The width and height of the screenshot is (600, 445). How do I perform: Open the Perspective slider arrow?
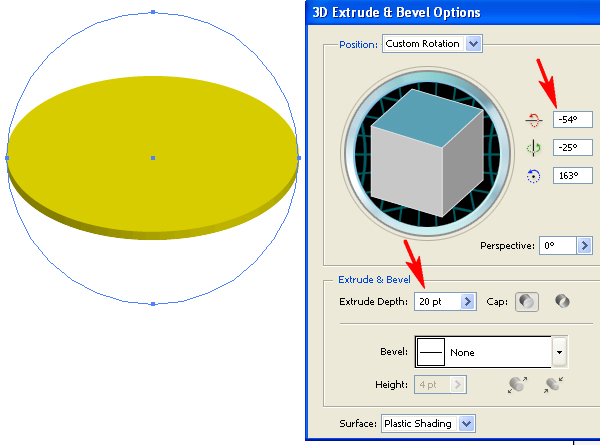[585, 245]
